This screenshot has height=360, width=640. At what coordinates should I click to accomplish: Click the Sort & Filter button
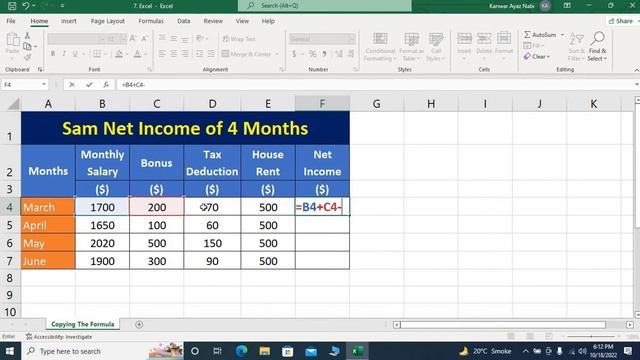(576, 47)
